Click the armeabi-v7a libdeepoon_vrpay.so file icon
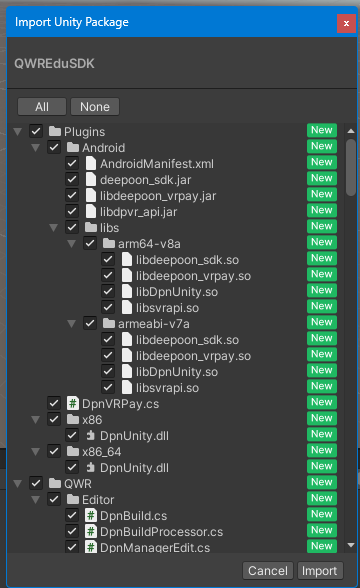 127,356
